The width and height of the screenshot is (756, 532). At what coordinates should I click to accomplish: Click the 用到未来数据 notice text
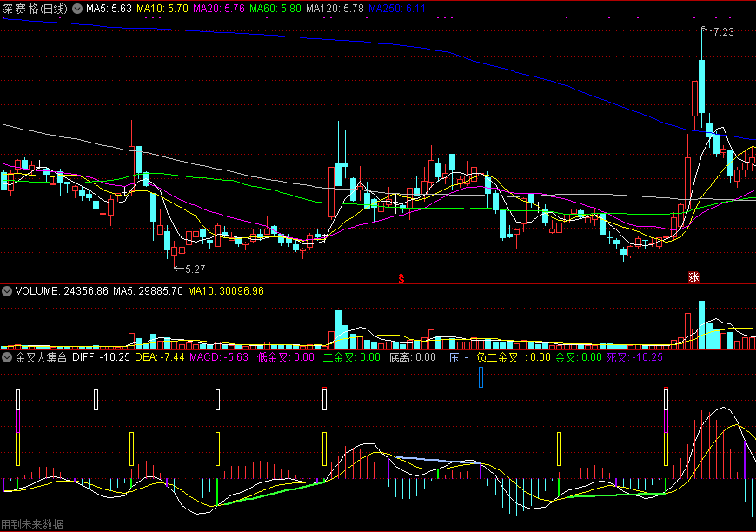[32, 524]
